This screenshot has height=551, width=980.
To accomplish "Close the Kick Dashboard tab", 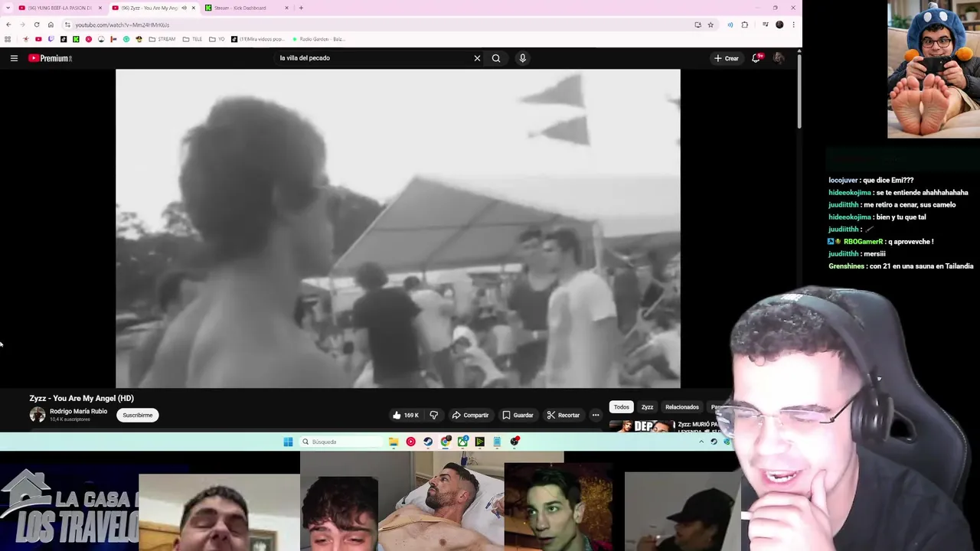I will [286, 8].
